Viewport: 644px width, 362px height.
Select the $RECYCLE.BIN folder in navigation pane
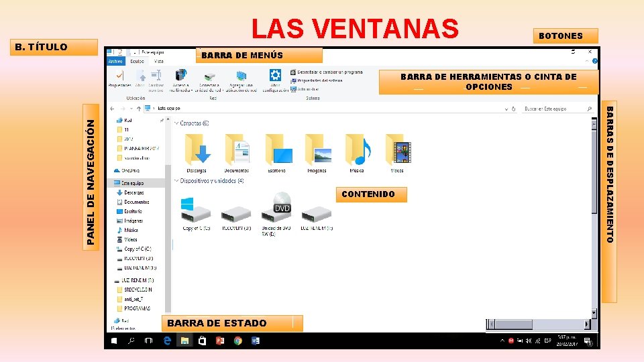coord(135,290)
